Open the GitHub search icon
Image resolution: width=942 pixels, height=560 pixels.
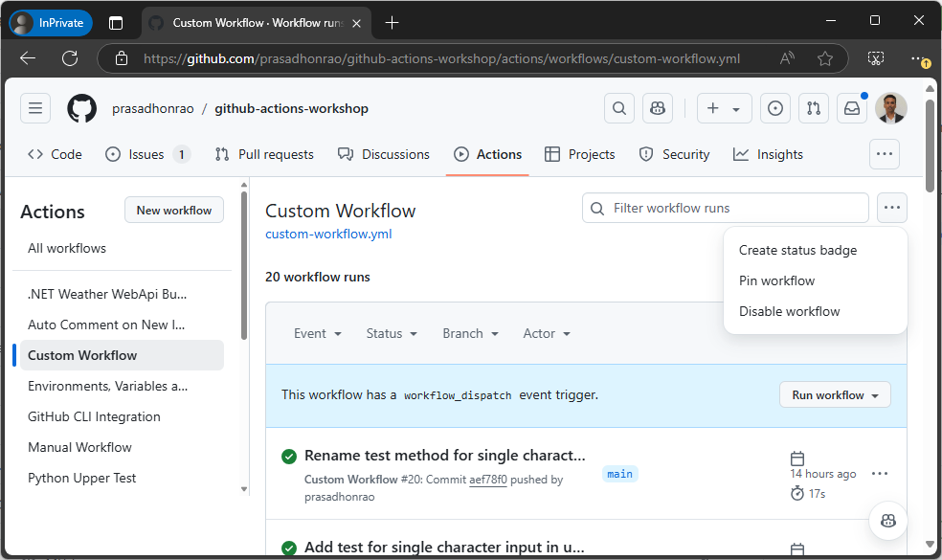(618, 108)
